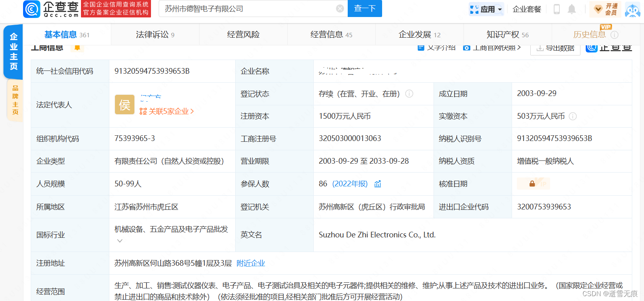Switch to 经营信息 tab
Screen dimensions: 644x301
331,35
